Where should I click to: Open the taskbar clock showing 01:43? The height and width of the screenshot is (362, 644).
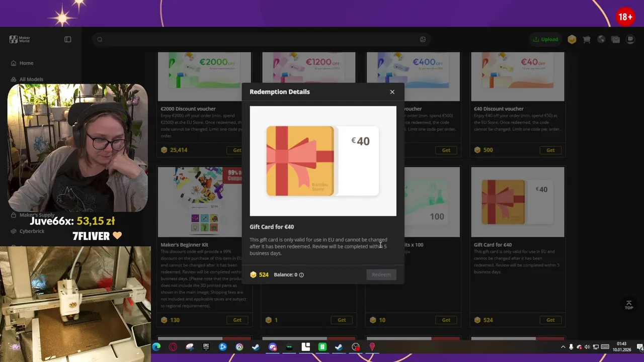click(621, 347)
